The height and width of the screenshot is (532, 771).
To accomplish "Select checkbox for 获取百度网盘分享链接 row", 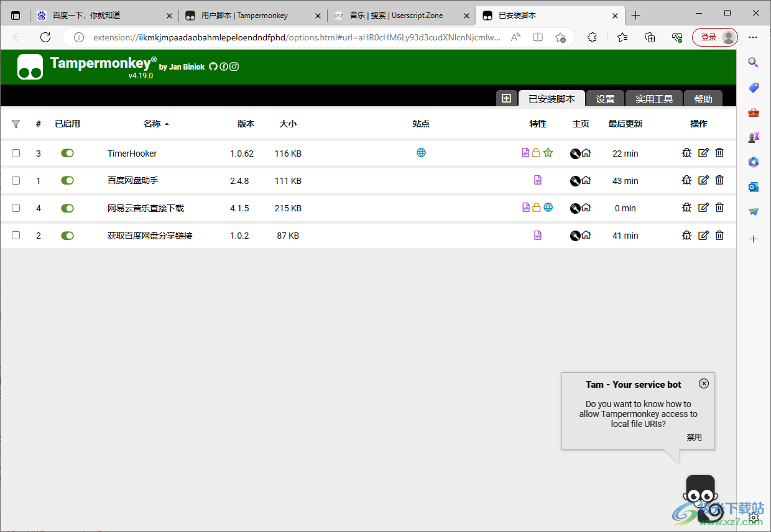I will [x=16, y=235].
